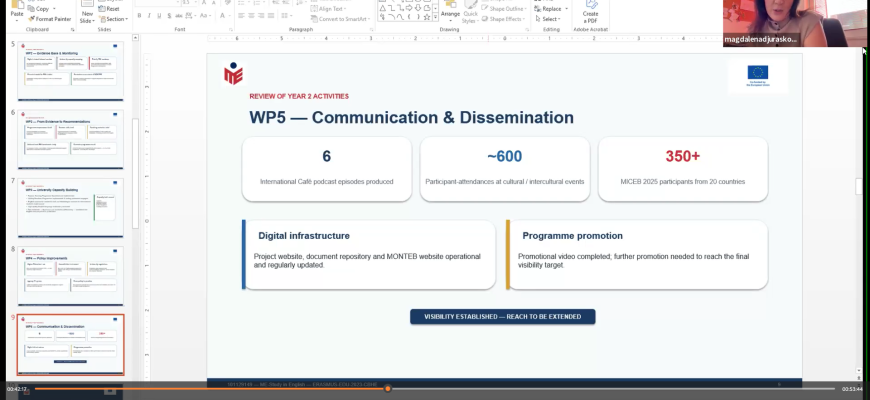Click the slide panel vertical scrollbar
Screen dimensions: 870x400
[x=135, y=173]
